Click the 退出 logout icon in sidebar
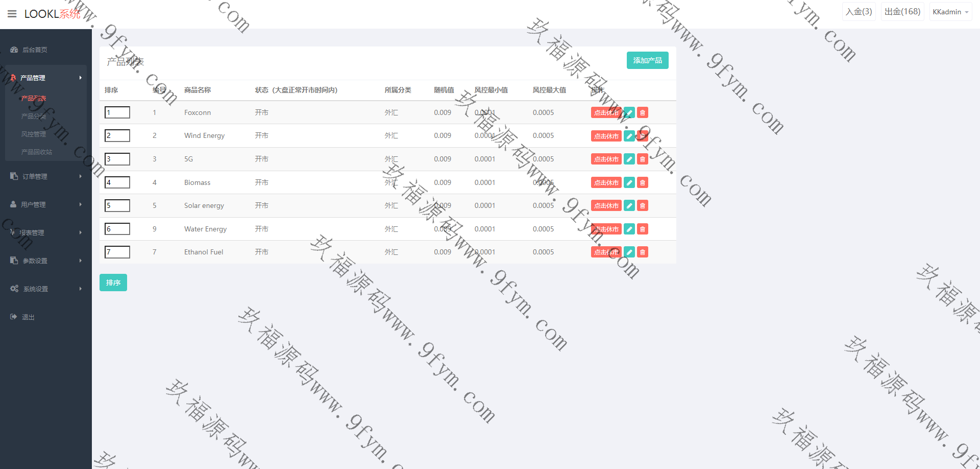Image resolution: width=980 pixels, height=469 pixels. click(x=14, y=317)
